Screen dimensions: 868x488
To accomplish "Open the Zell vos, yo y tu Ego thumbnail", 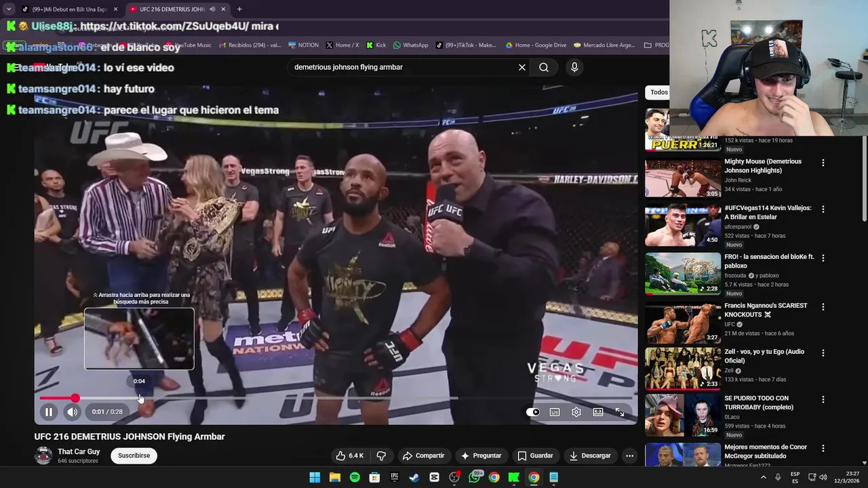I will (x=683, y=369).
